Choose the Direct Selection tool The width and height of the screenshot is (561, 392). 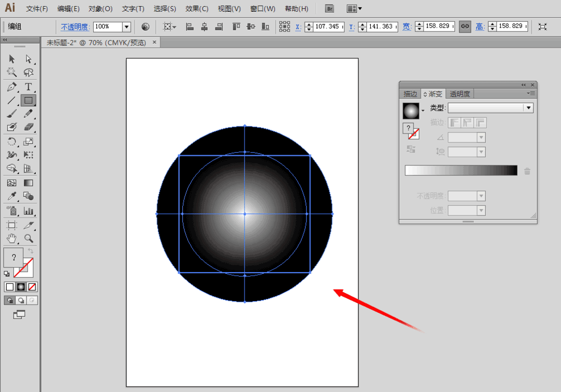[28, 59]
